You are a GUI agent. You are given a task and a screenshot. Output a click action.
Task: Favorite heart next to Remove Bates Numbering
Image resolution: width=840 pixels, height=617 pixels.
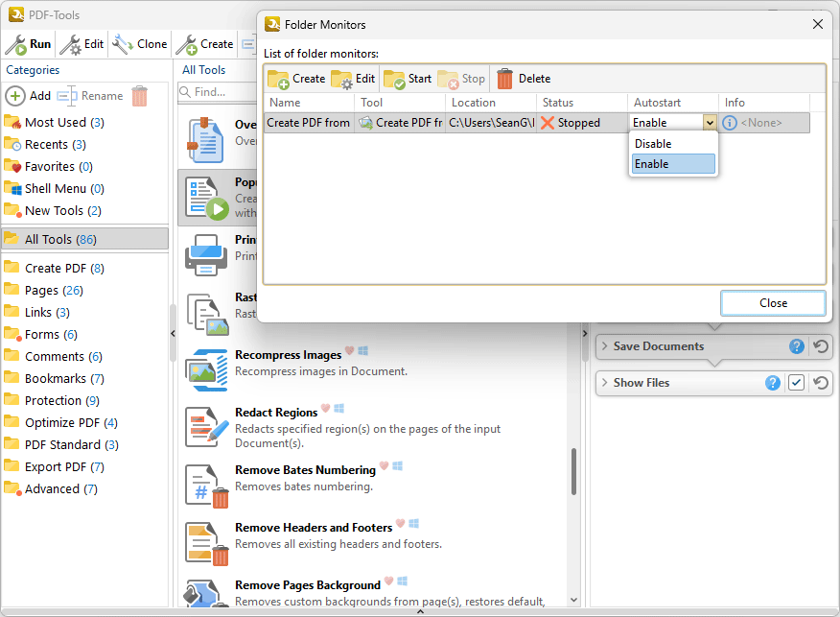tap(384, 465)
